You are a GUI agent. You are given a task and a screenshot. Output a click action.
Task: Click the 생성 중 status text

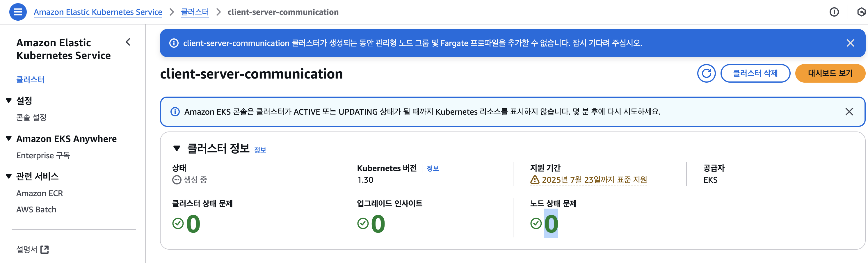click(x=195, y=180)
